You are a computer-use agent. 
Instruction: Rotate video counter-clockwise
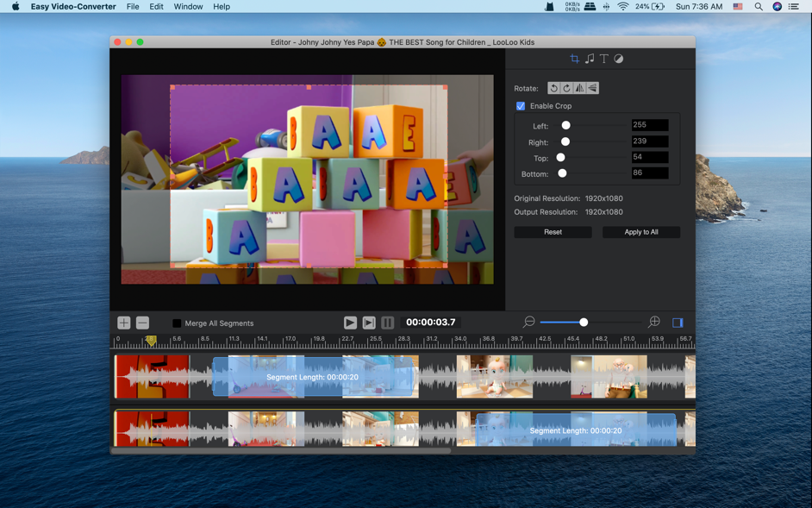pyautogui.click(x=553, y=88)
